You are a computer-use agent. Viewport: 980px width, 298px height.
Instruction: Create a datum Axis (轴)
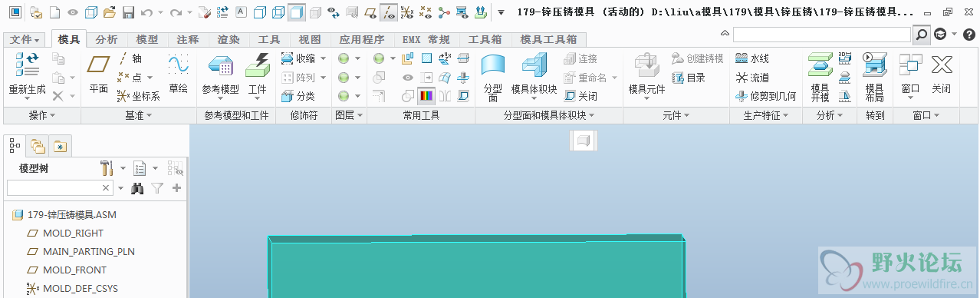coord(130,58)
